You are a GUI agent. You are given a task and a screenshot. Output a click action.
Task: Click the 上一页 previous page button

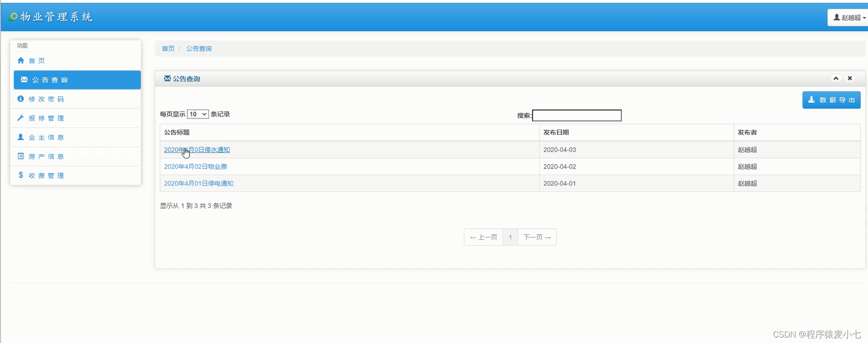pos(483,237)
